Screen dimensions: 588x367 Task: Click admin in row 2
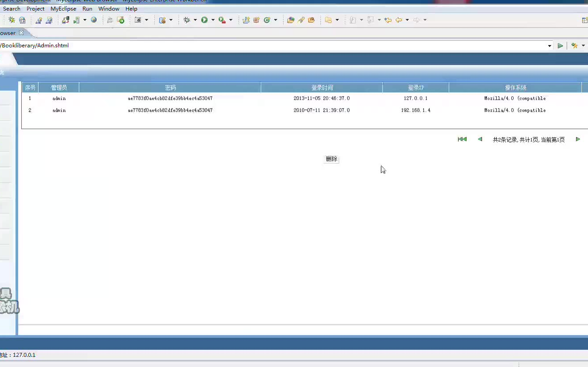point(59,110)
